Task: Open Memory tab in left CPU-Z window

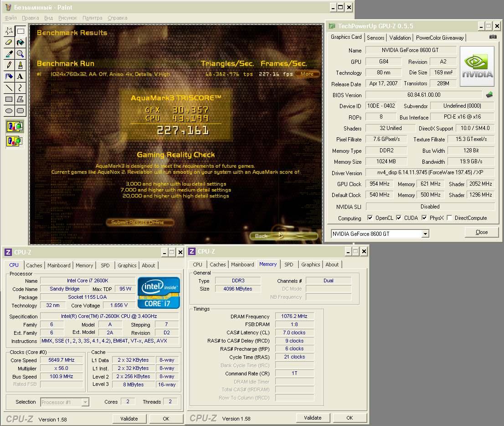Action: coord(84,265)
